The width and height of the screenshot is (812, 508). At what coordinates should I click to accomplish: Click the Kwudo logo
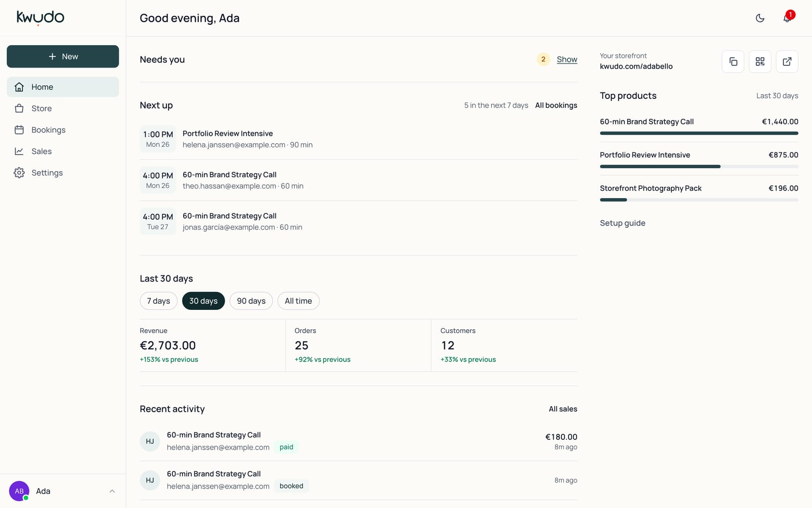click(40, 18)
